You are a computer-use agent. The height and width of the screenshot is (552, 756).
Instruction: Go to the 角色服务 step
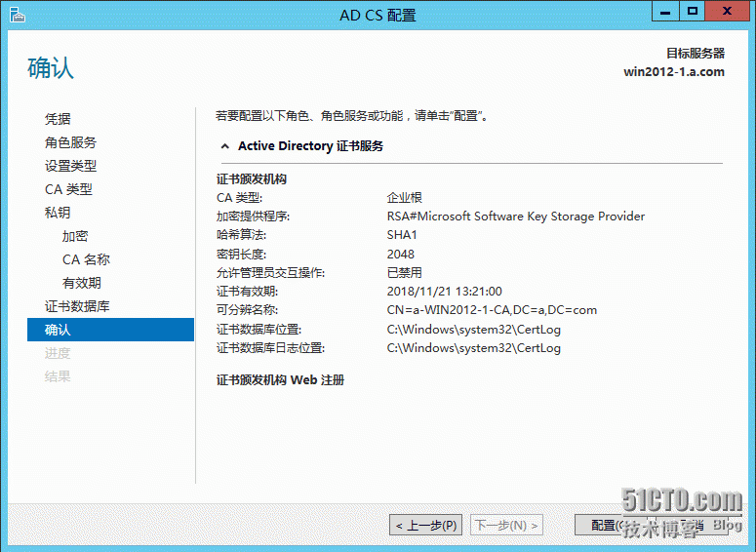[x=71, y=142]
